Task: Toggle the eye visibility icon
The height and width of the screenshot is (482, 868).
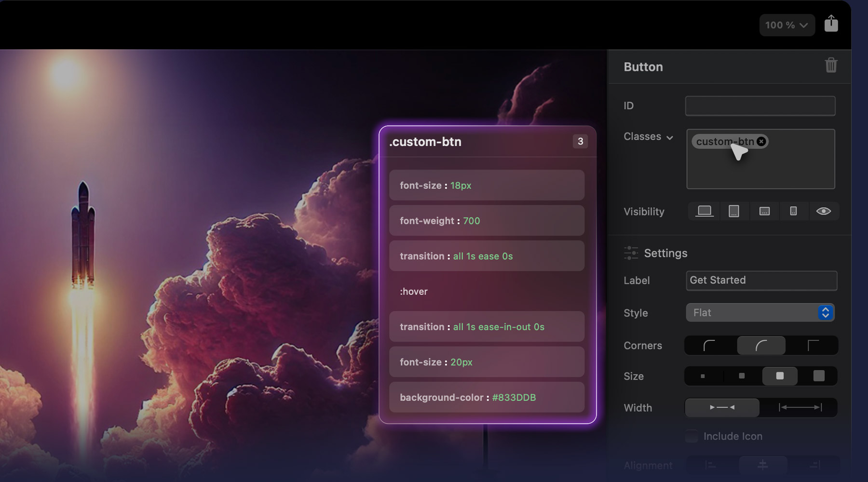Action: (x=824, y=211)
